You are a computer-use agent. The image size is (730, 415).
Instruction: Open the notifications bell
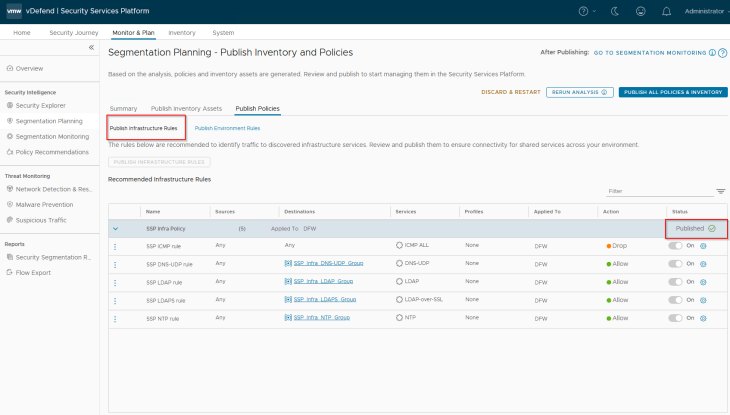[x=667, y=11]
